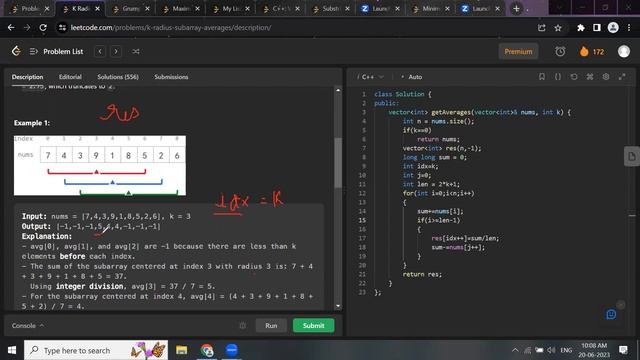The height and width of the screenshot is (360, 640).
Task: Click the browser forward button
Action: 27,27
